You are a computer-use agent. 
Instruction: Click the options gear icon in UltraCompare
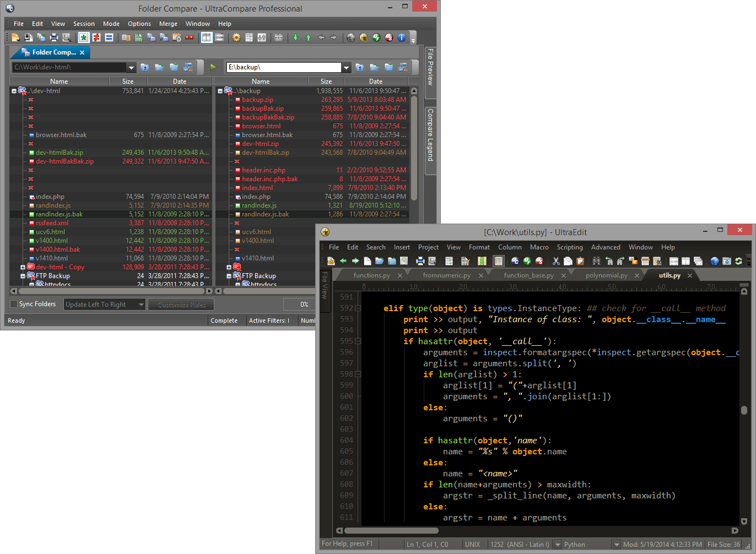pyautogui.click(x=236, y=37)
